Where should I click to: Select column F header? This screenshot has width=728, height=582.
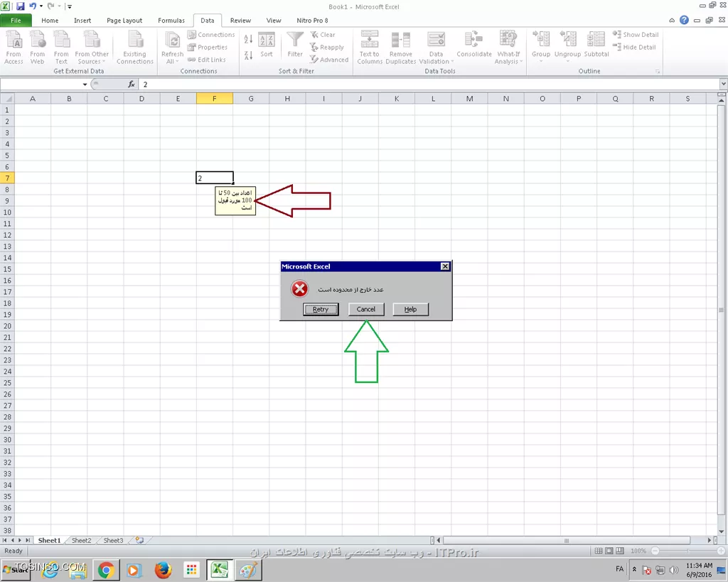214,98
